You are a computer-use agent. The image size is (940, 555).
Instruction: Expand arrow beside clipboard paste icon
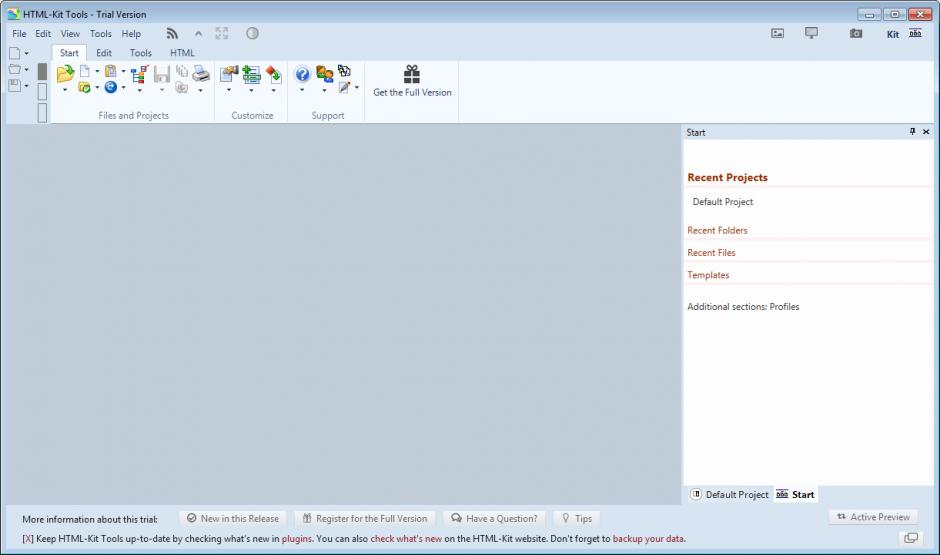(x=123, y=71)
